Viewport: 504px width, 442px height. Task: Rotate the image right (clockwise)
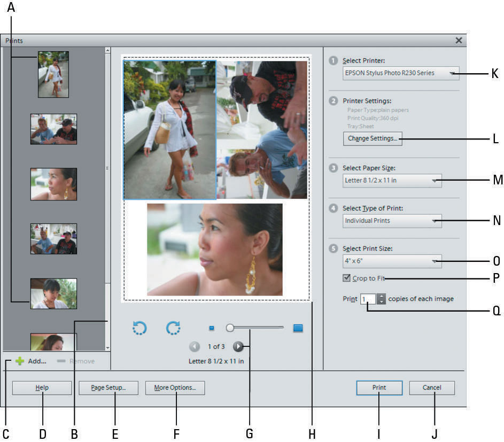(173, 328)
